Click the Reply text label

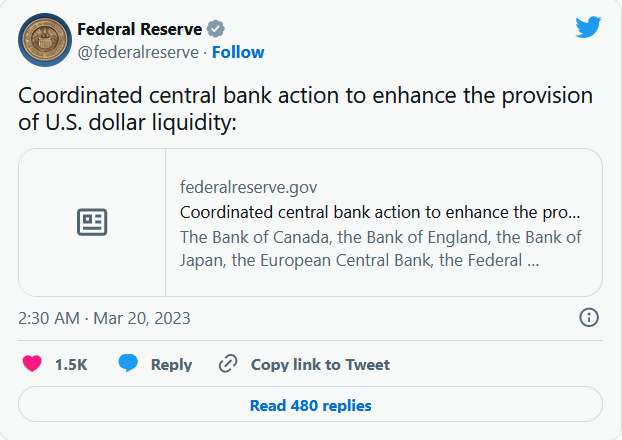171,365
